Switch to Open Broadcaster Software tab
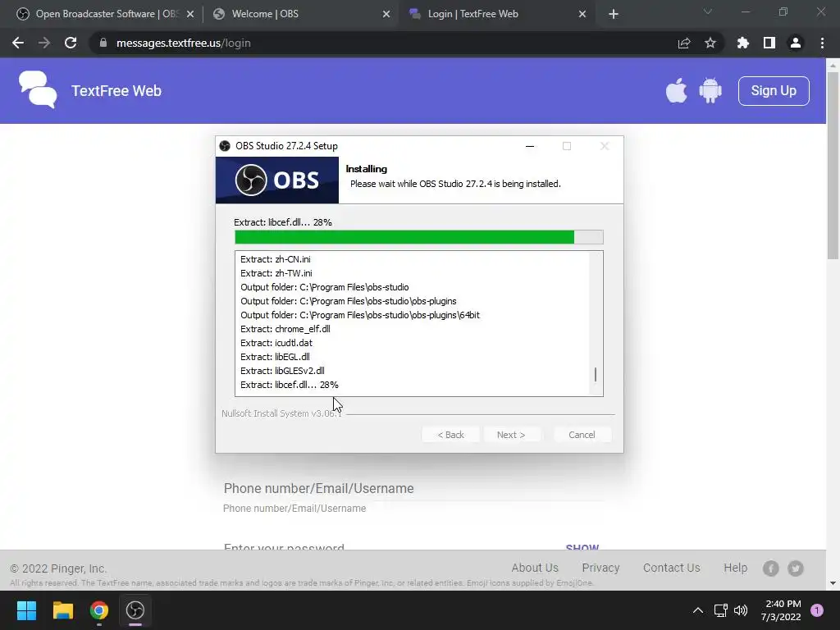This screenshot has width=840, height=630. click(x=107, y=14)
